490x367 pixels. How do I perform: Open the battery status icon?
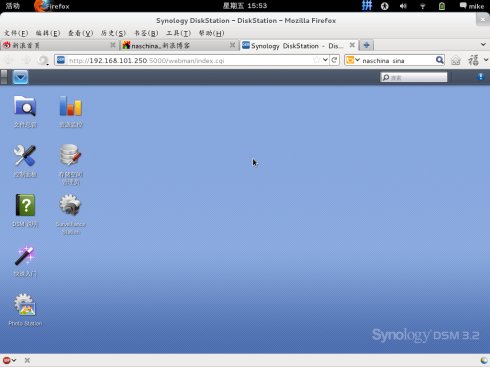(442, 6)
